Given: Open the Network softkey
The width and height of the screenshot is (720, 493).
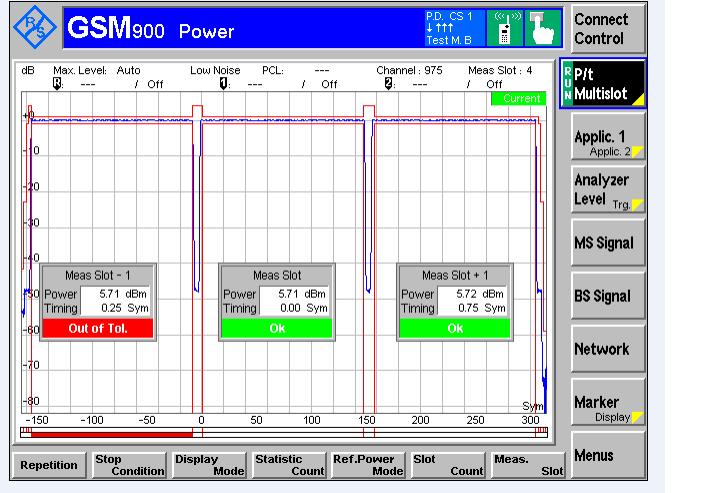Looking at the screenshot, I should pyautogui.click(x=608, y=349).
